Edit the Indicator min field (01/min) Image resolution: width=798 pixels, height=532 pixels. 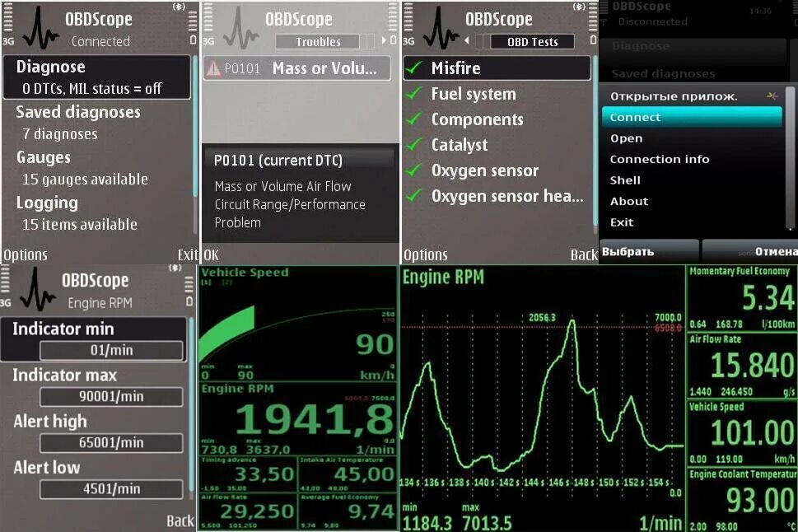(111, 350)
